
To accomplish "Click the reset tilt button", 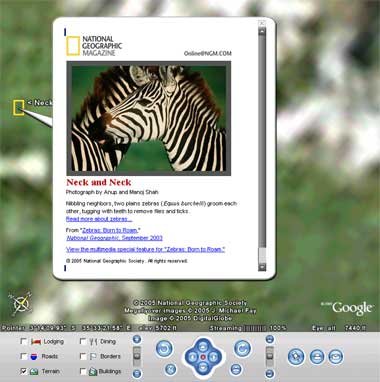I will (x=236, y=369).
